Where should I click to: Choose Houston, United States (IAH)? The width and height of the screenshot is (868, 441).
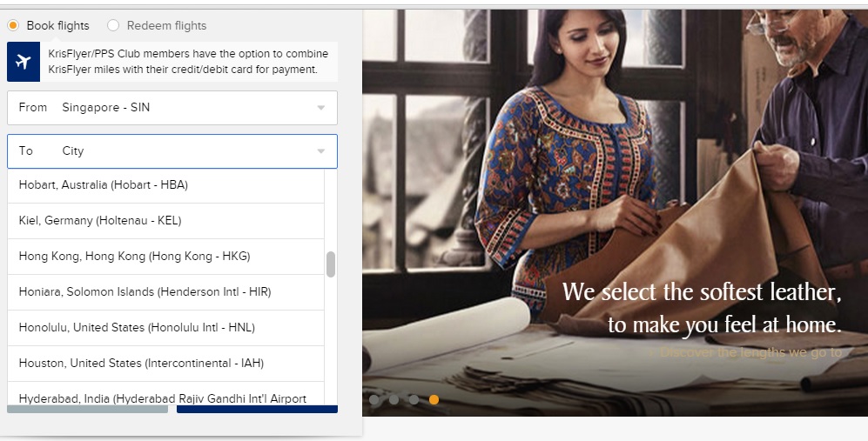coord(165,364)
